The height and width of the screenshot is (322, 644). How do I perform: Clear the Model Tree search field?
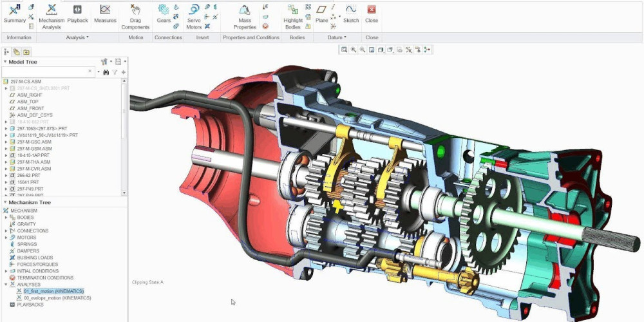(x=90, y=71)
